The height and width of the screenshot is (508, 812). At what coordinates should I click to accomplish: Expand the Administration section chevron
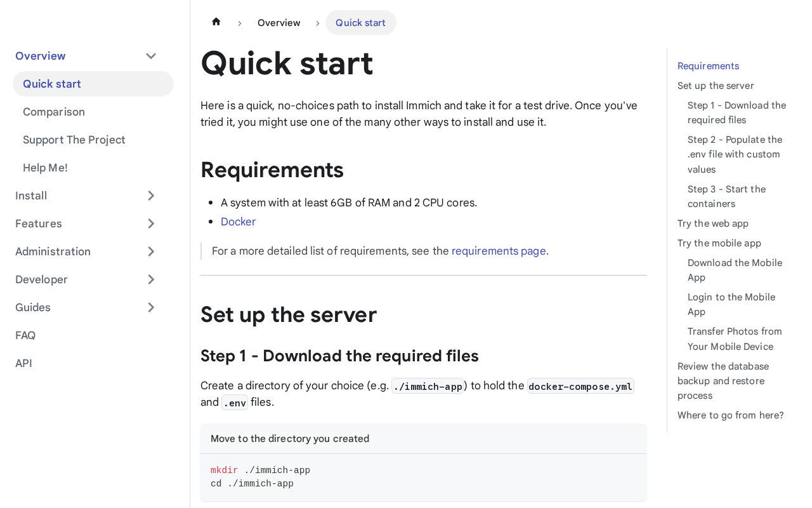pyautogui.click(x=151, y=251)
